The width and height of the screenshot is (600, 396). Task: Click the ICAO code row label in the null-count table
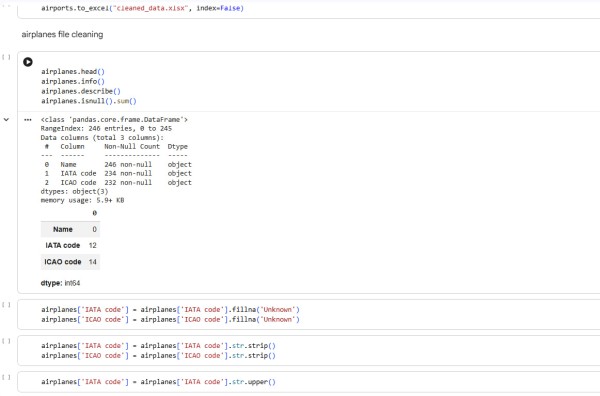pyautogui.click(x=63, y=262)
